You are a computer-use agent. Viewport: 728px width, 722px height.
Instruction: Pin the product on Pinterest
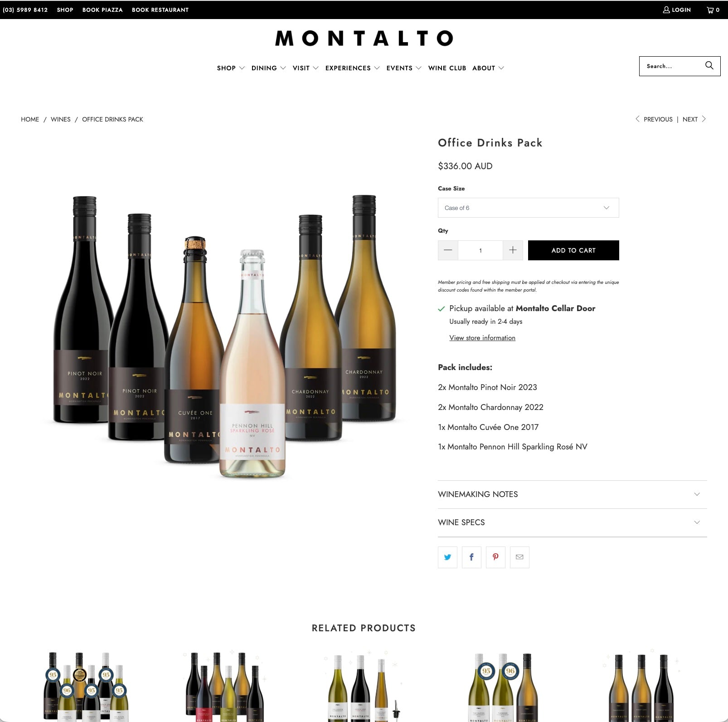click(x=495, y=557)
